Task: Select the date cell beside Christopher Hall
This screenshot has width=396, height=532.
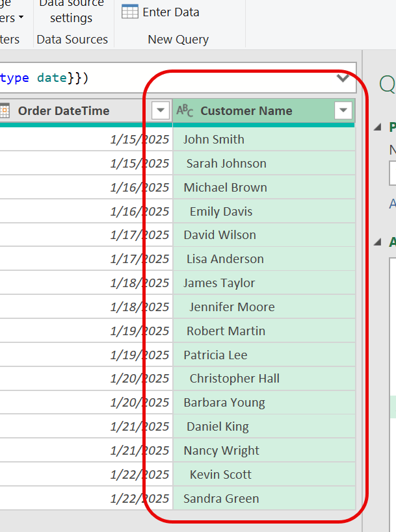Action: click(x=86, y=378)
